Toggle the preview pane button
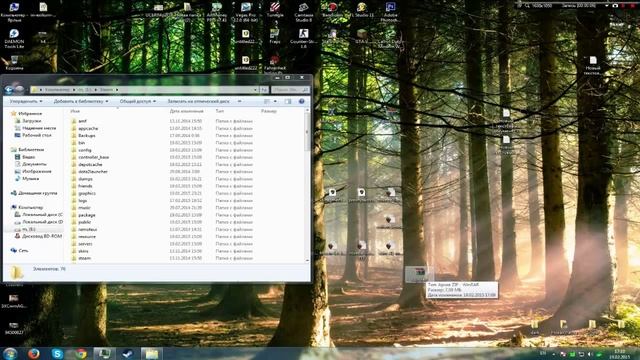 (288, 101)
